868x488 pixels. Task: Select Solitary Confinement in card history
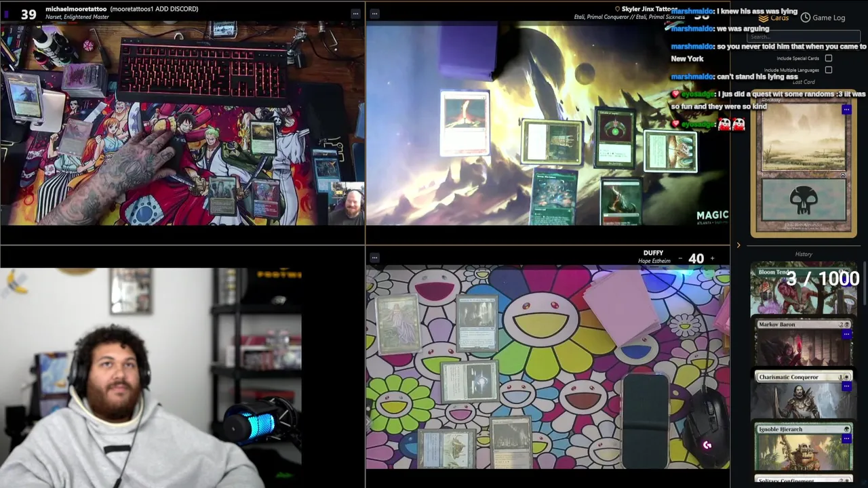804,481
